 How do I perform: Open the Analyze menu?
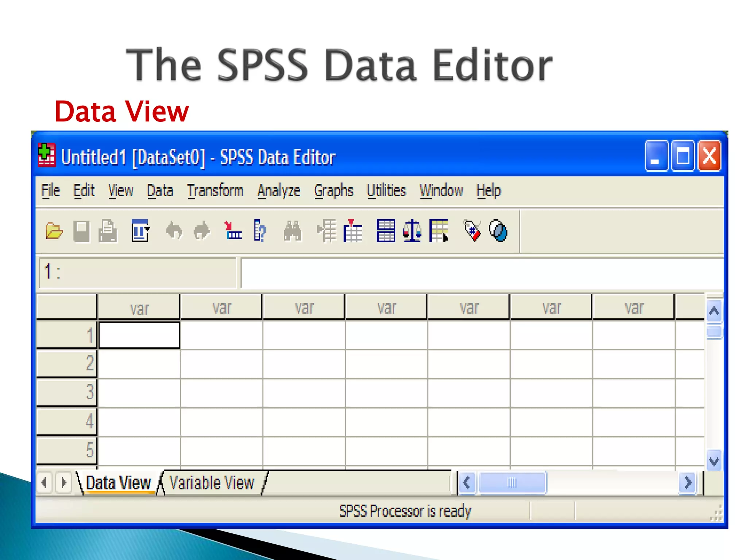tap(279, 191)
